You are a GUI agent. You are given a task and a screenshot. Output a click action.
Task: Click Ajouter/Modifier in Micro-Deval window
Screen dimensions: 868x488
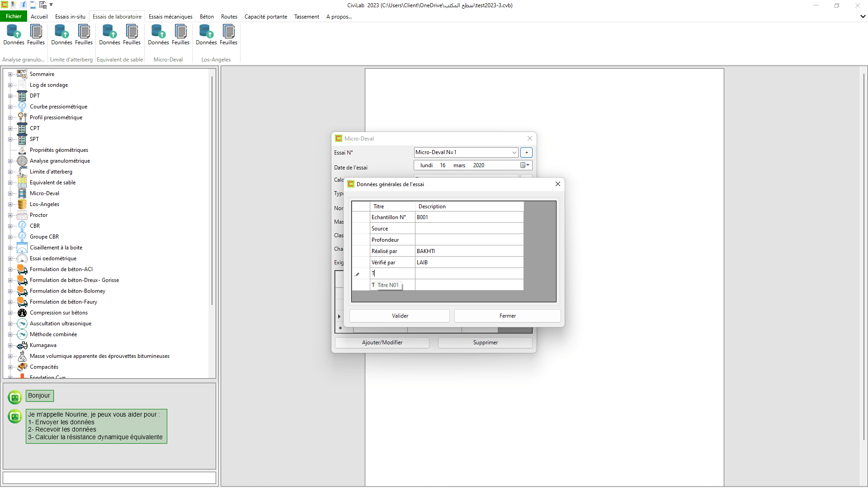click(382, 343)
